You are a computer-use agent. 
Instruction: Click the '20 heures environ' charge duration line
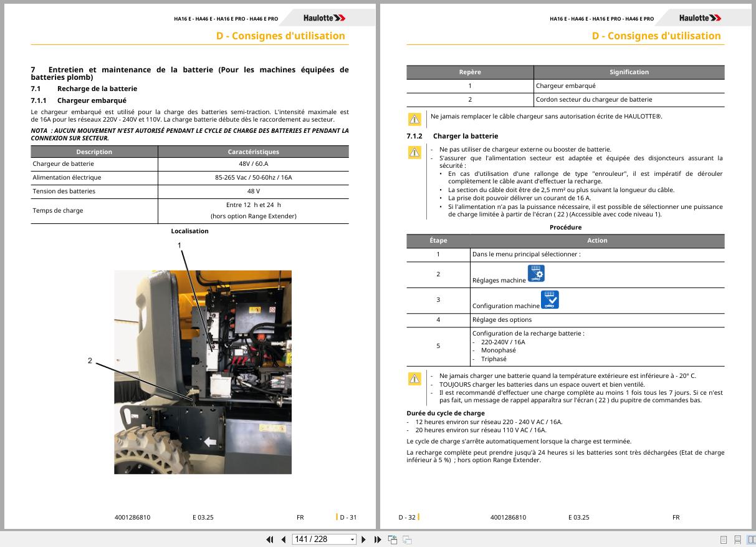tap(481, 430)
